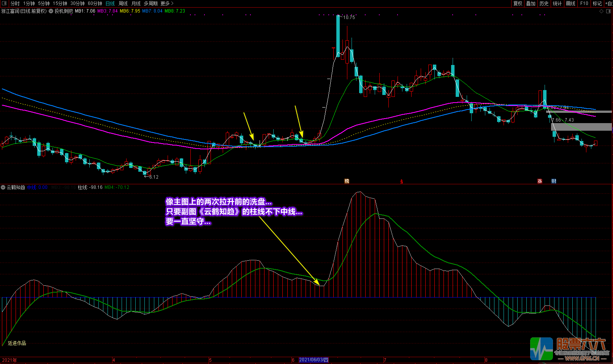Click the 多周期 multi-period tab

[150, 3]
